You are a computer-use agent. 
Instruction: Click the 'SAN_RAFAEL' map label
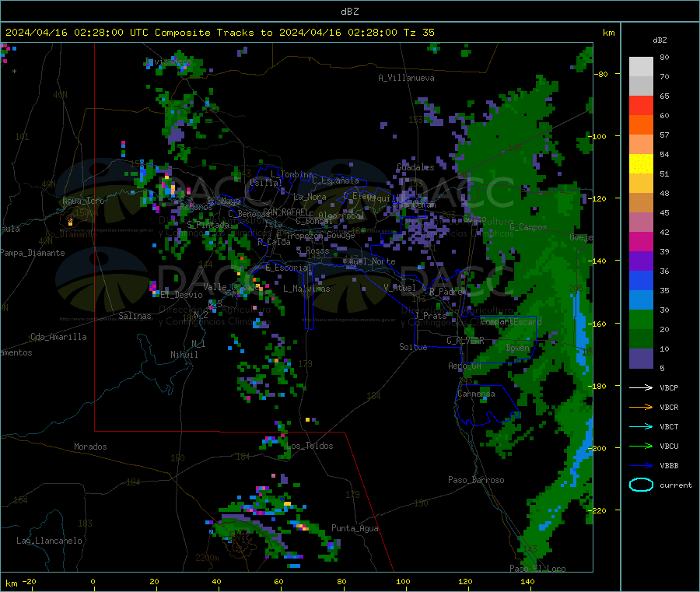[x=285, y=212]
